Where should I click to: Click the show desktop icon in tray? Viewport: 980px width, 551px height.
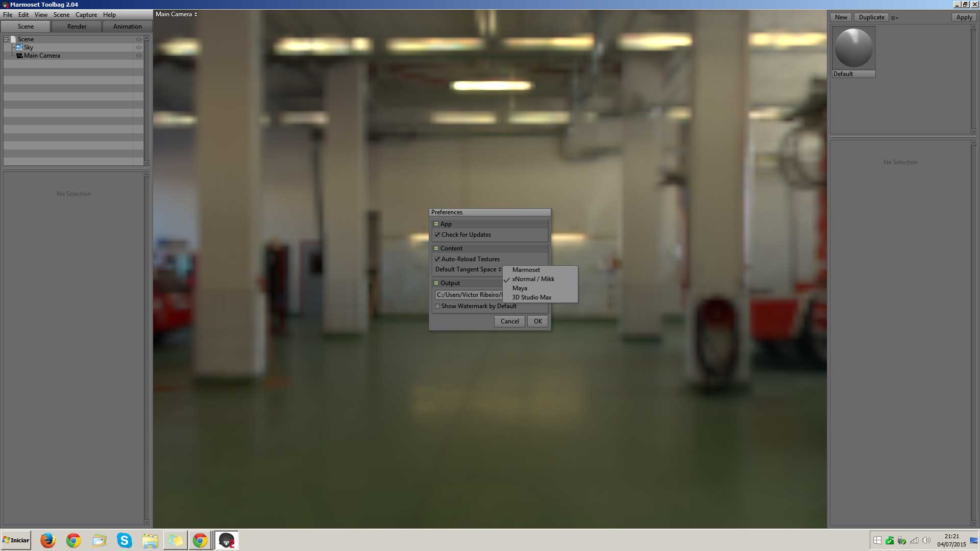click(974, 540)
